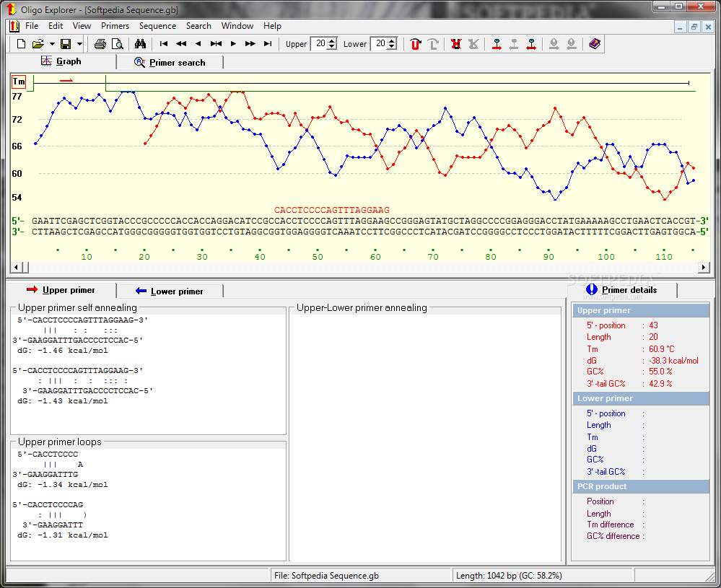Click the red primer sequence CACCTCCCCAGTTTAGGAAG on graph
721x588 pixels.
(x=331, y=210)
